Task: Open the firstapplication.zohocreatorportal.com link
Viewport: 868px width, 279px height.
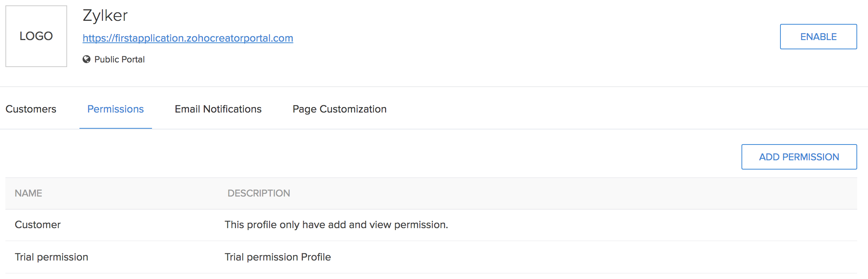Action: [x=187, y=38]
